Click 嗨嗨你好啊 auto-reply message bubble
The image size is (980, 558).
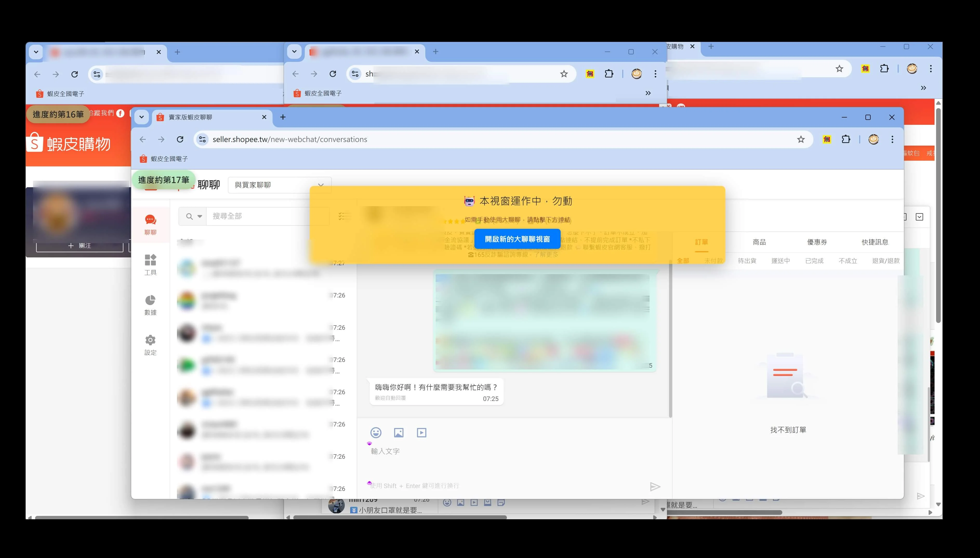tap(436, 392)
